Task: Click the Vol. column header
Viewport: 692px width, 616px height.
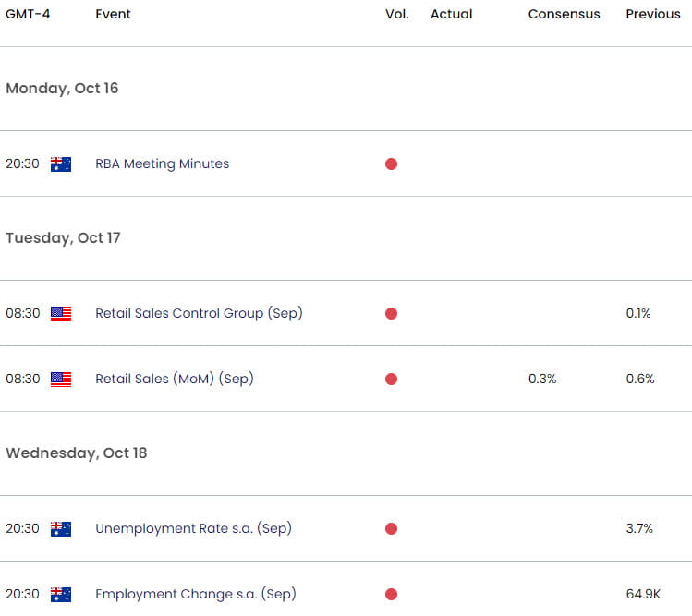Action: [x=397, y=14]
